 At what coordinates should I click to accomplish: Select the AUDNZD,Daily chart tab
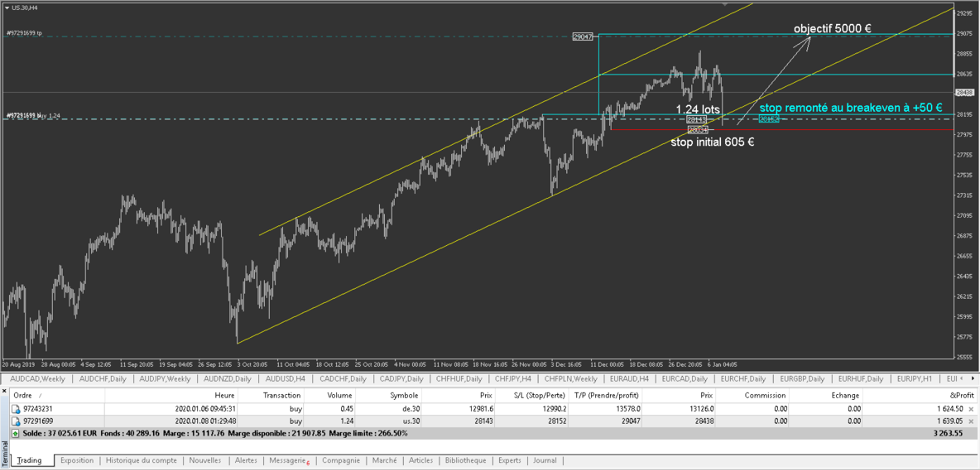[x=226, y=379]
